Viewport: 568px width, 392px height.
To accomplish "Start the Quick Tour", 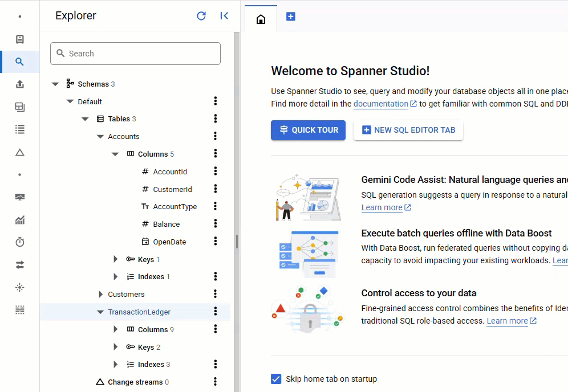I will click(x=308, y=130).
